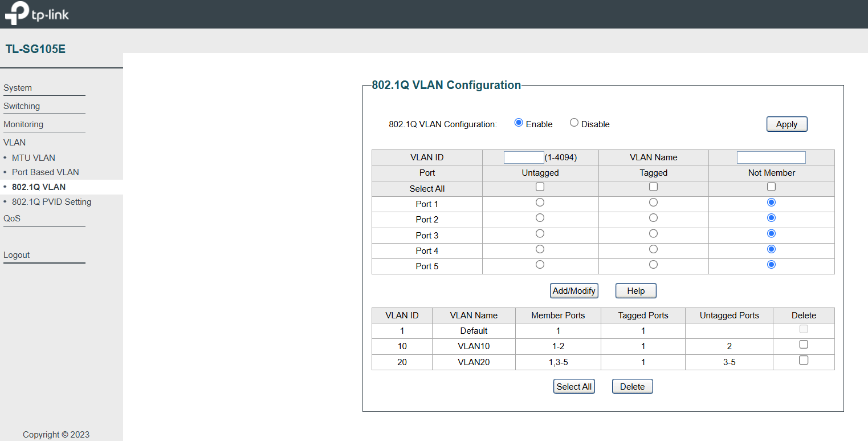Focus the VLAN Name input field
Screen dimensions: 868x441
click(x=771, y=157)
